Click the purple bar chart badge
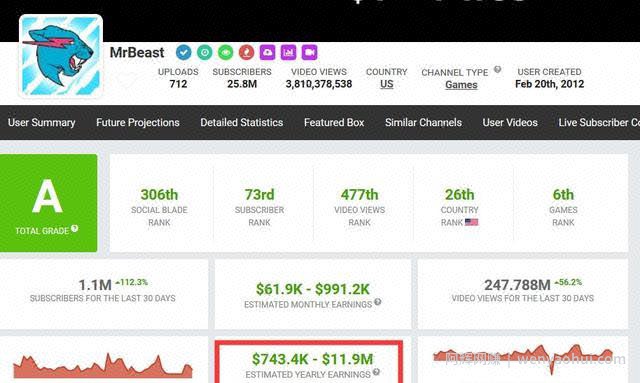The width and height of the screenshot is (640, 383). 288,52
